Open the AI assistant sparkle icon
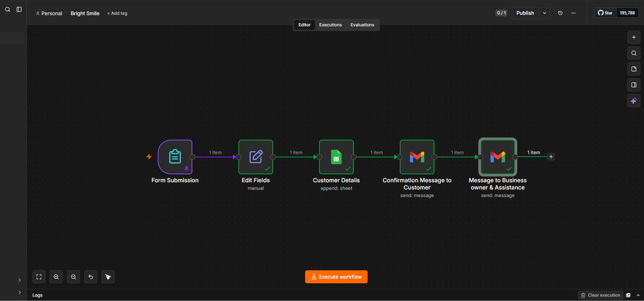 point(634,101)
